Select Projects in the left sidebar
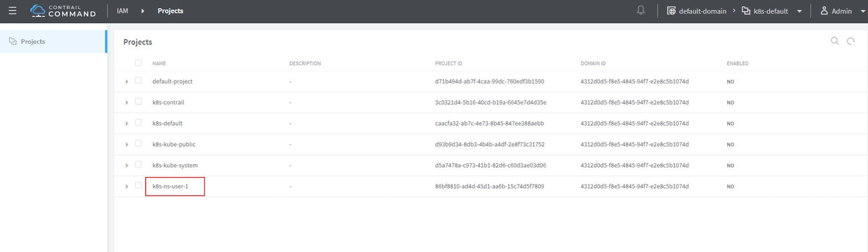 point(53,41)
